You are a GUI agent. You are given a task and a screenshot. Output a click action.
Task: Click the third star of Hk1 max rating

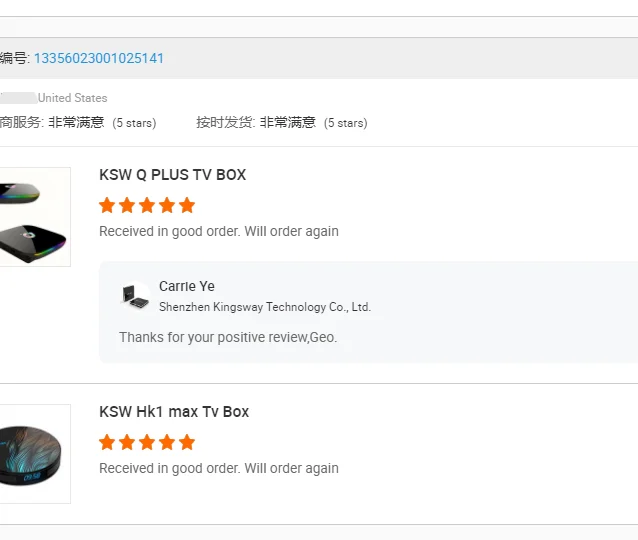[147, 442]
